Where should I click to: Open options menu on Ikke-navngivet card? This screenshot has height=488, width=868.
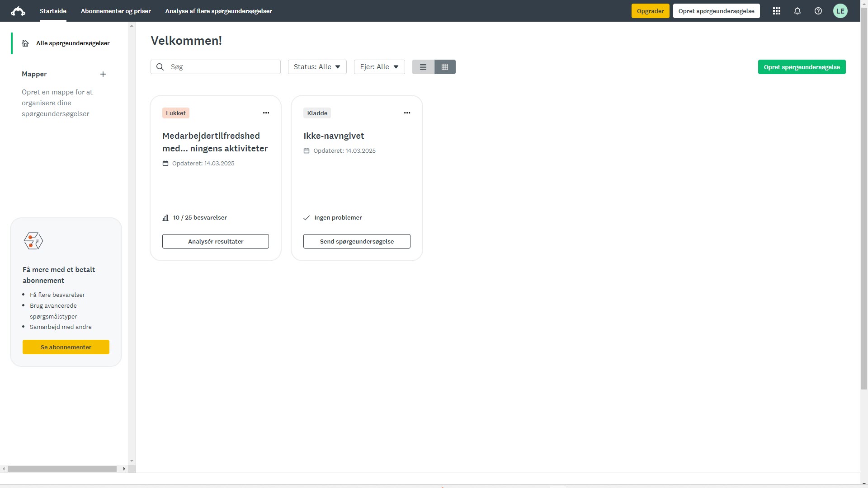coord(407,113)
